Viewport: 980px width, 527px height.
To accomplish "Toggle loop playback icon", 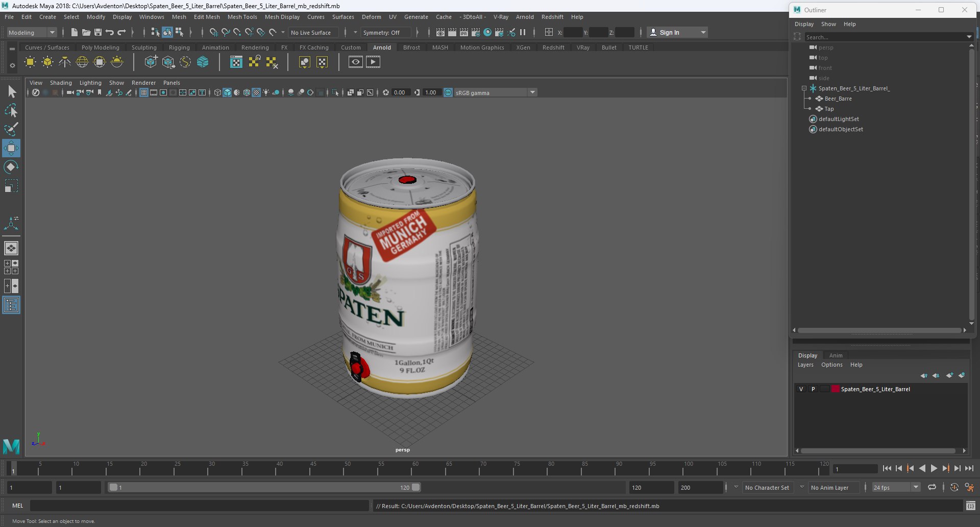I will pos(932,487).
